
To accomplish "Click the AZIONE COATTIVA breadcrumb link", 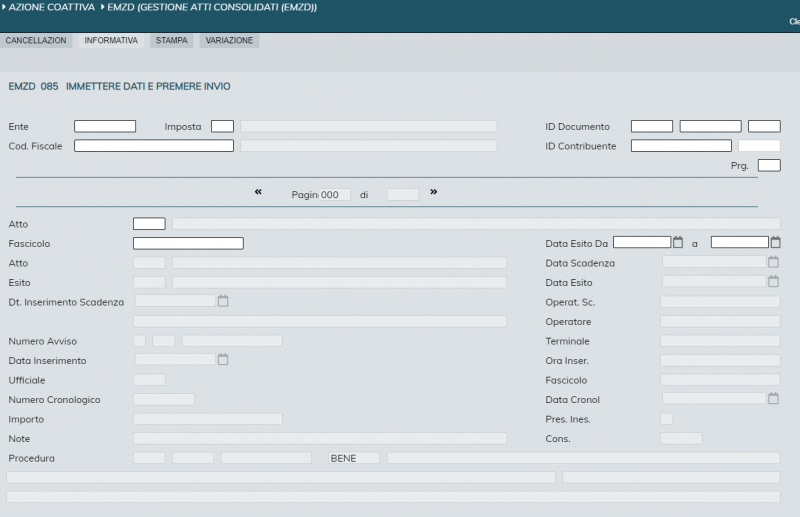I will click(52, 7).
